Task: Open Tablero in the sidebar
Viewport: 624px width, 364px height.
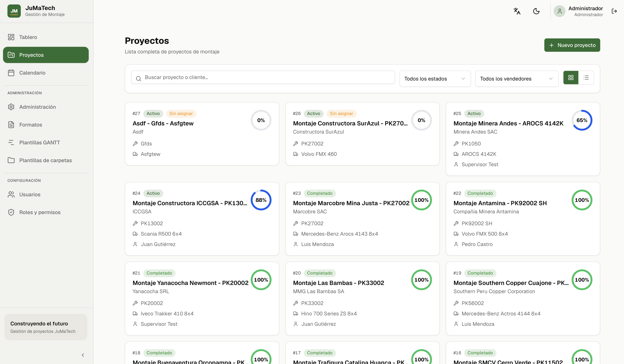Action: (46, 37)
